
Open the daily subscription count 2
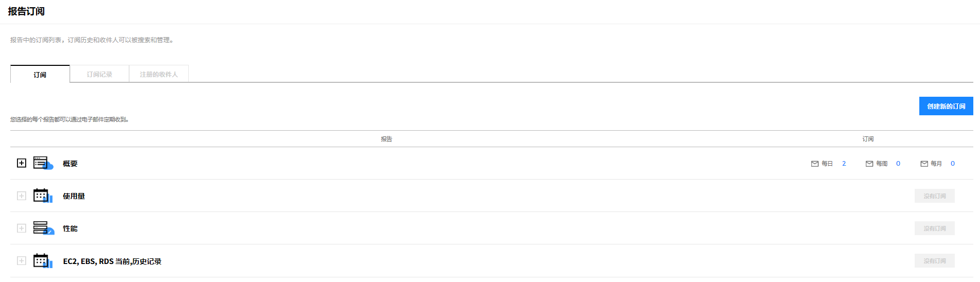(844, 164)
